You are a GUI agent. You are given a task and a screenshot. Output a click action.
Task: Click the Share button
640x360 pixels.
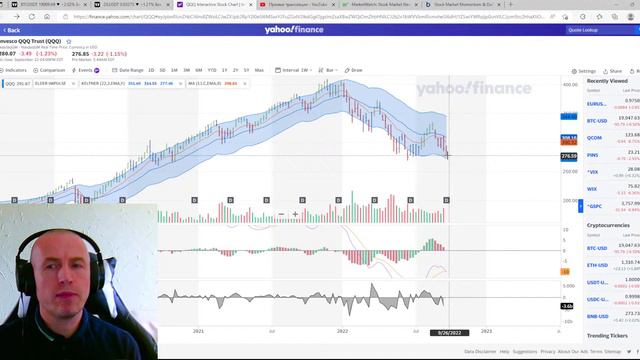[612, 71]
